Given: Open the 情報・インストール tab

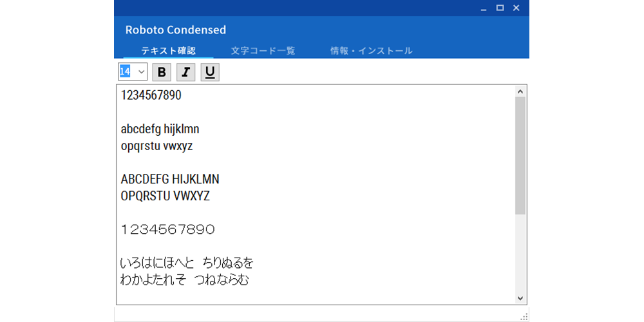Looking at the screenshot, I should pos(372,51).
